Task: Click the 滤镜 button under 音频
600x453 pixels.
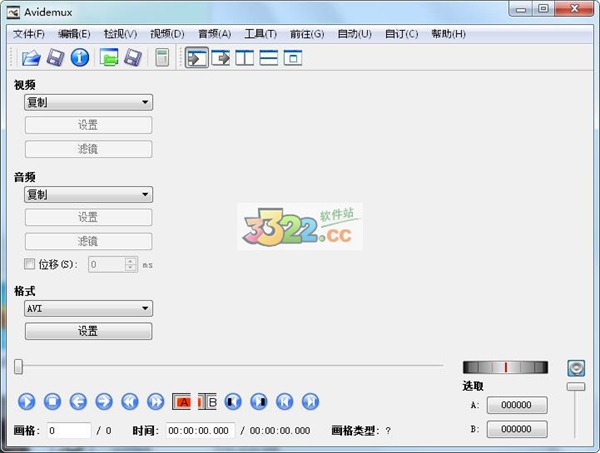Action: point(88,241)
